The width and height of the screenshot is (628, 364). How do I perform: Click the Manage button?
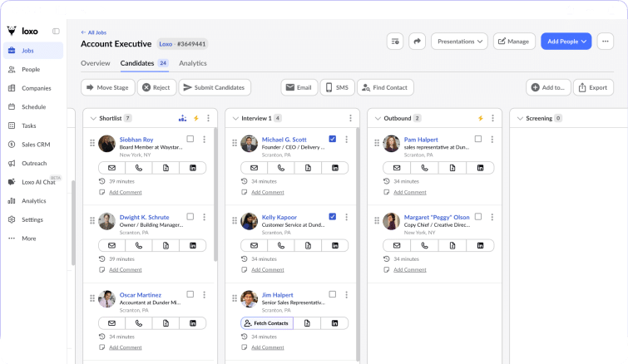pyautogui.click(x=514, y=42)
